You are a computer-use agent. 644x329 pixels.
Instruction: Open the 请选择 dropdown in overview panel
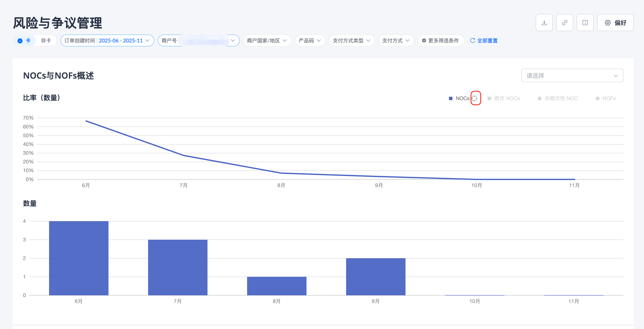572,75
